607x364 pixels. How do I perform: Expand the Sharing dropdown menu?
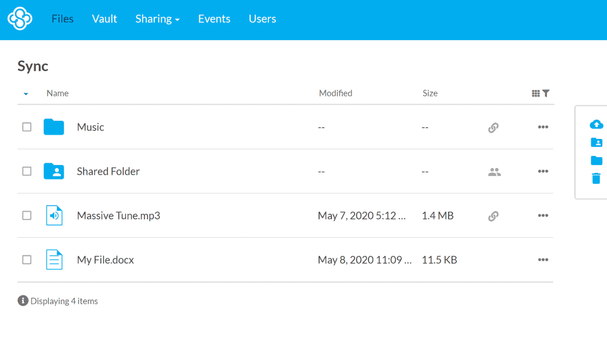tap(157, 19)
